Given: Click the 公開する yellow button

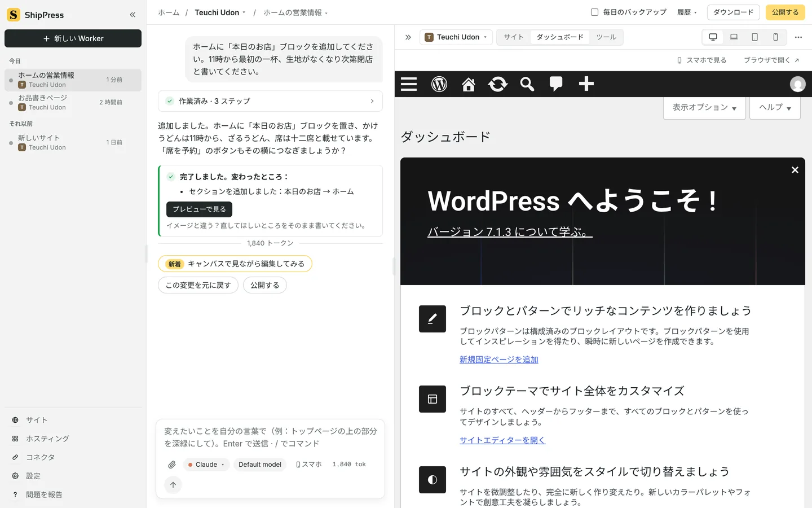Looking at the screenshot, I should tap(785, 12).
